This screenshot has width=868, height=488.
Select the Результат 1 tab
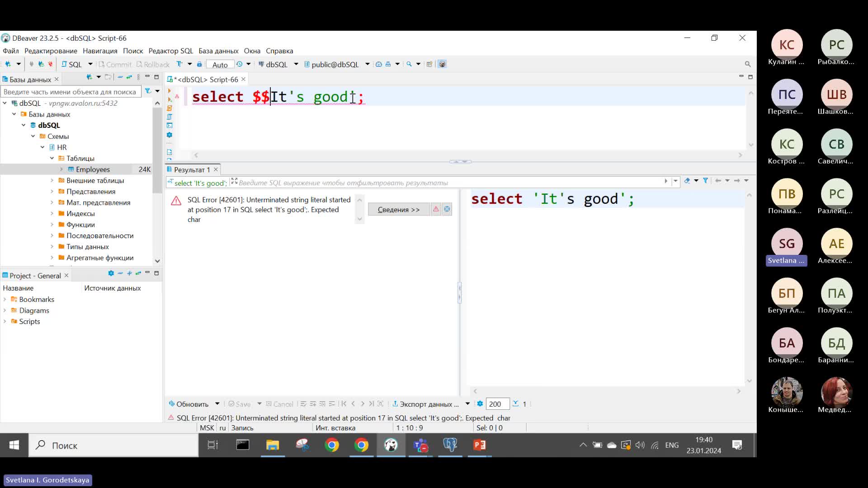[192, 169]
